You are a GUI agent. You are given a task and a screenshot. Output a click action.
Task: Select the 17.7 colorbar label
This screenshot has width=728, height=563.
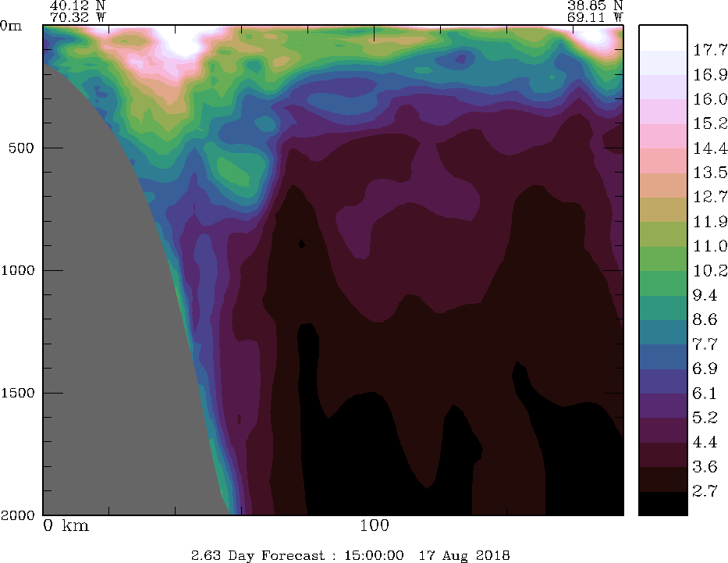710,51
